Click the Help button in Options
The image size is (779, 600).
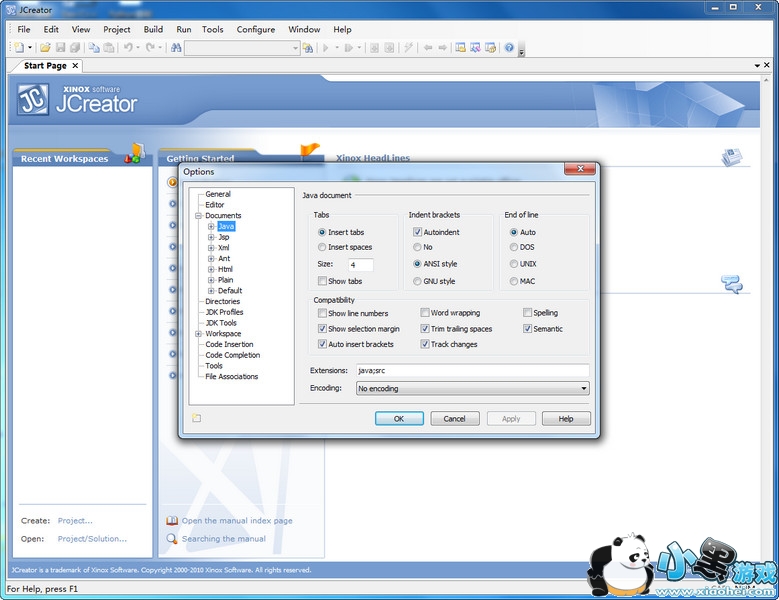point(566,419)
